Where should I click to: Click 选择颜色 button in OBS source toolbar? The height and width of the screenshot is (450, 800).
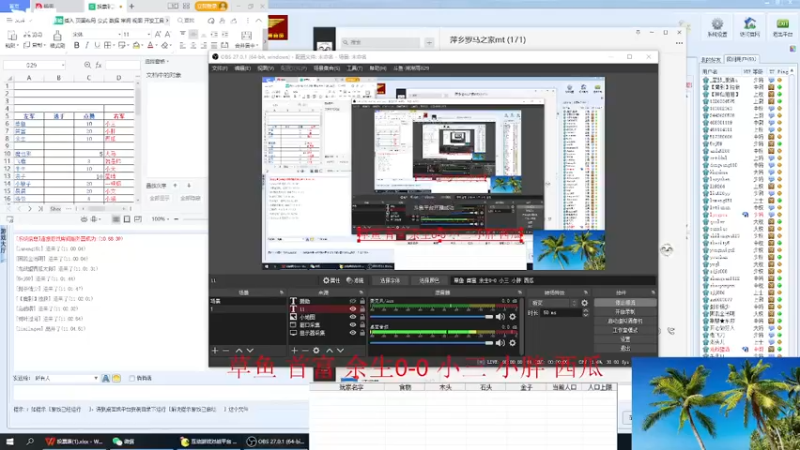(x=429, y=280)
